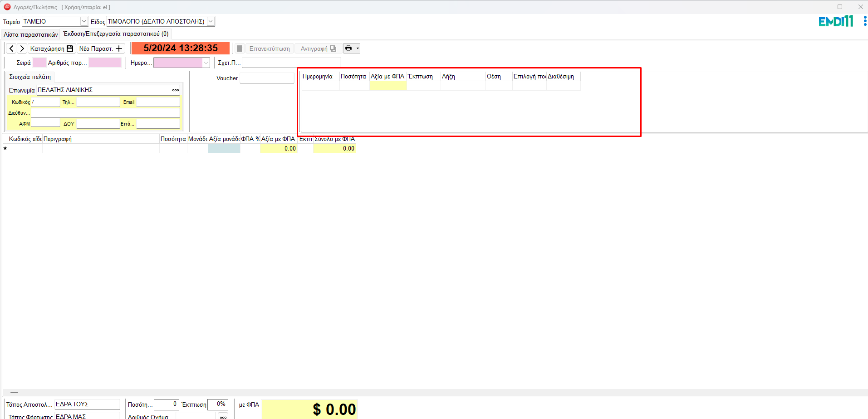The width and height of the screenshot is (868, 419).
Task: Select the Στοιχεία πελάτη tab
Action: point(30,77)
